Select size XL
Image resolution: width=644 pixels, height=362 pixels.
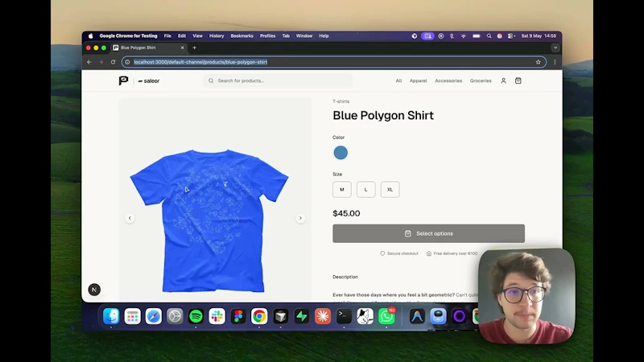pyautogui.click(x=390, y=190)
